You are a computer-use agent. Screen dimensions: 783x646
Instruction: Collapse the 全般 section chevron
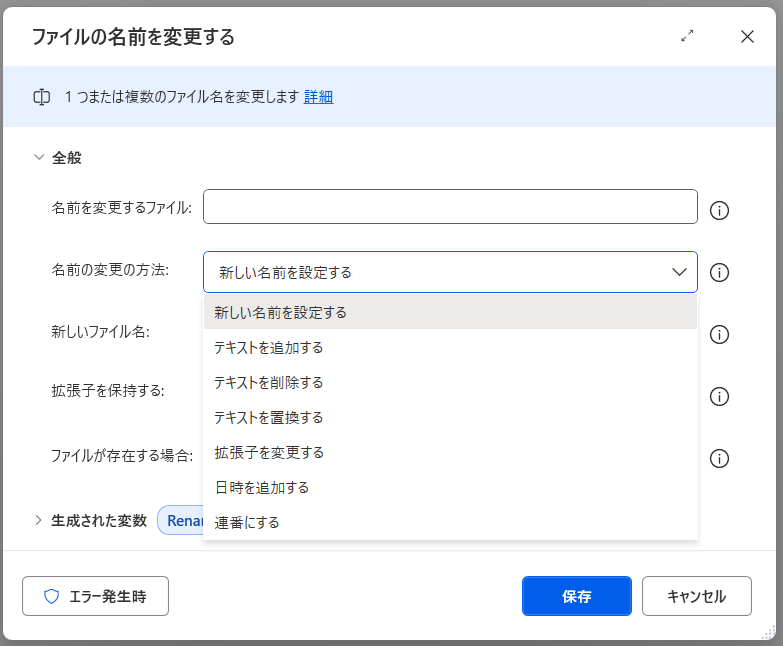(39, 157)
